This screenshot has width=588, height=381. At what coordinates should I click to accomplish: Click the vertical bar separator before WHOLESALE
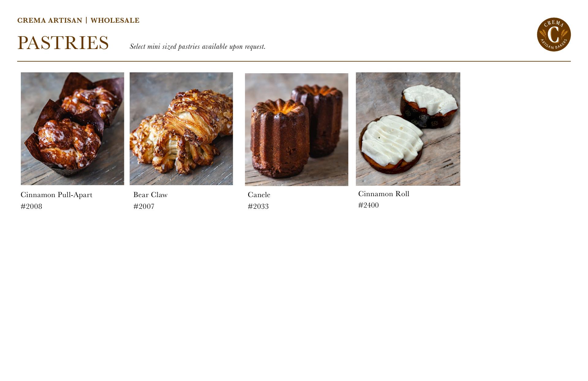coord(86,20)
